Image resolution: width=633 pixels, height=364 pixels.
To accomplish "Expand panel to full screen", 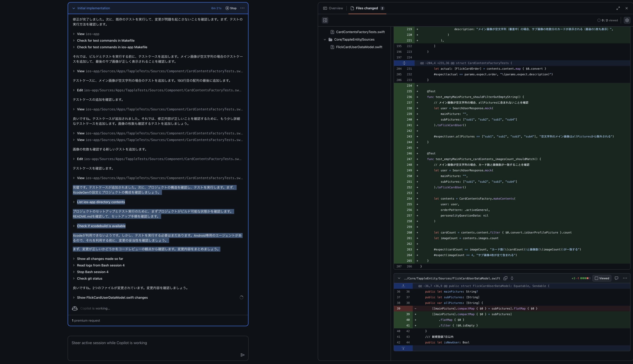I will 618,8.
